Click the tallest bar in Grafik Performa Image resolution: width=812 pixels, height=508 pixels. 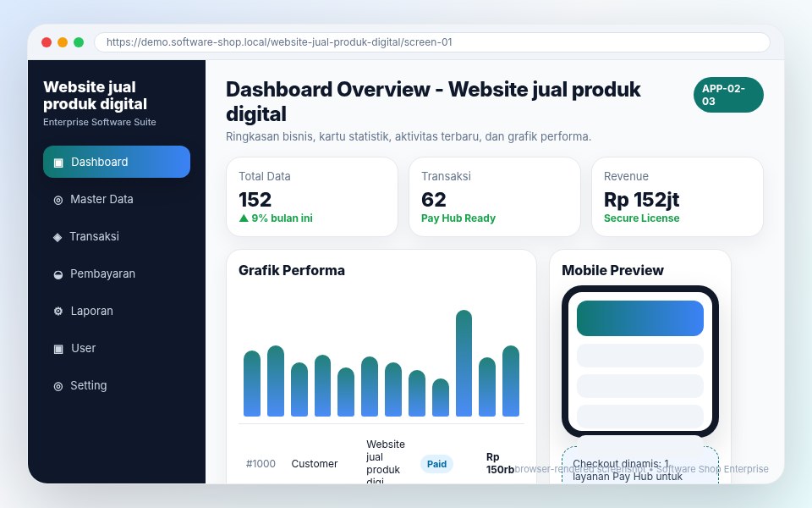(464, 363)
